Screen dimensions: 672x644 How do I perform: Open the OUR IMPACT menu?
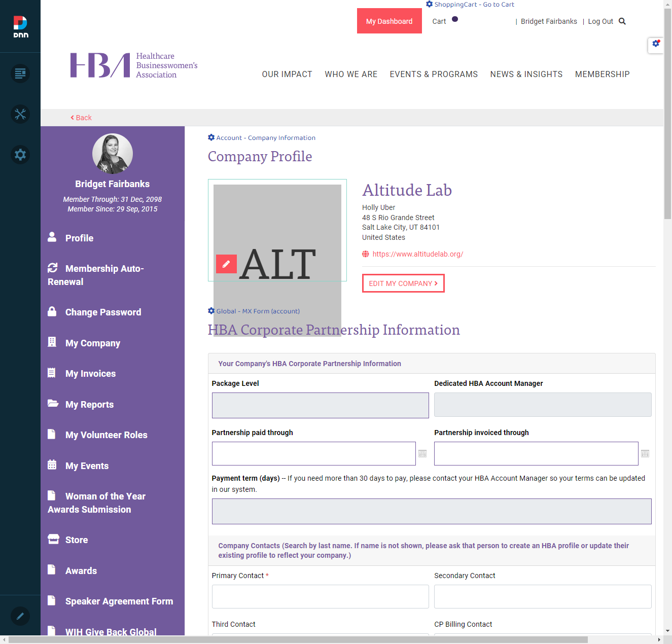[x=287, y=74]
